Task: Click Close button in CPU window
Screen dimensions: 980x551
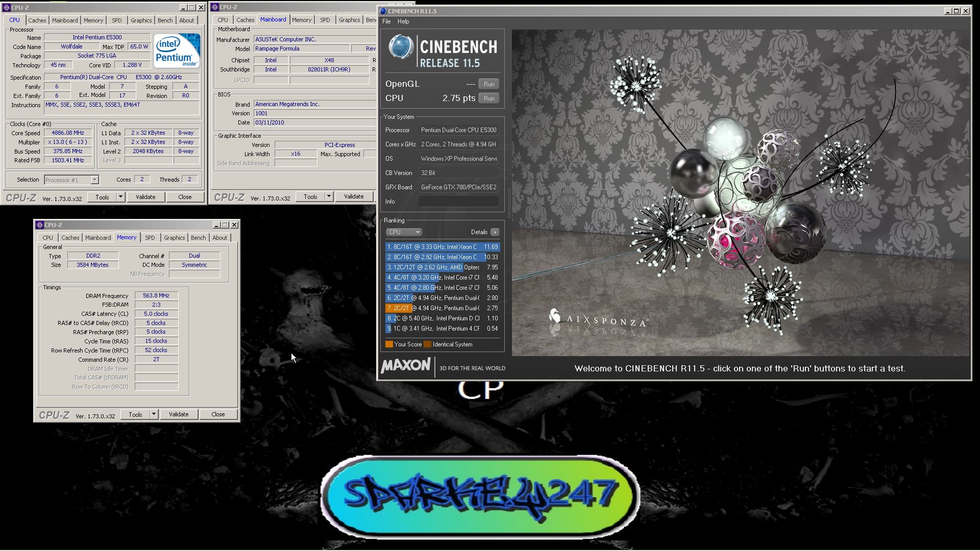Action: click(185, 197)
